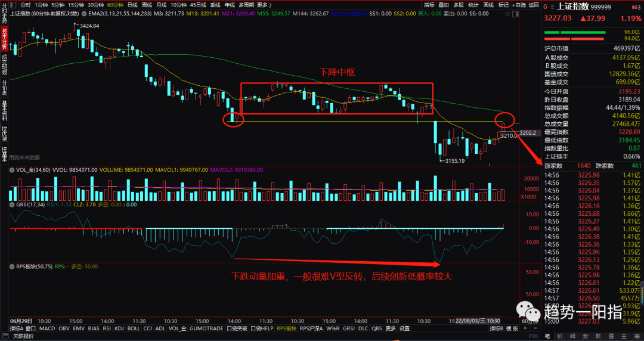Select the 指标B tab
Image resolution: width=644 pixels, height=341 pixels.
pos(497,328)
